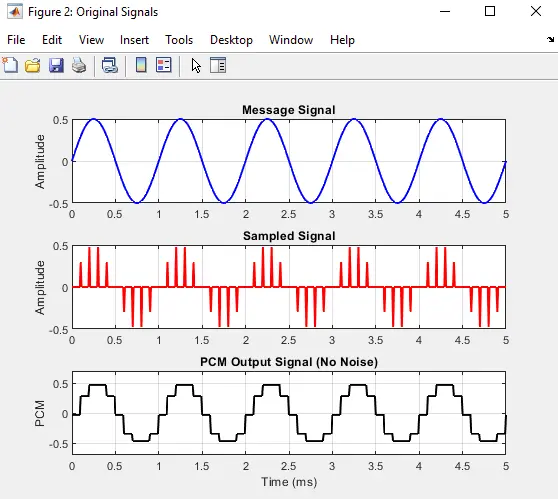Open the Desktop menu

click(231, 40)
